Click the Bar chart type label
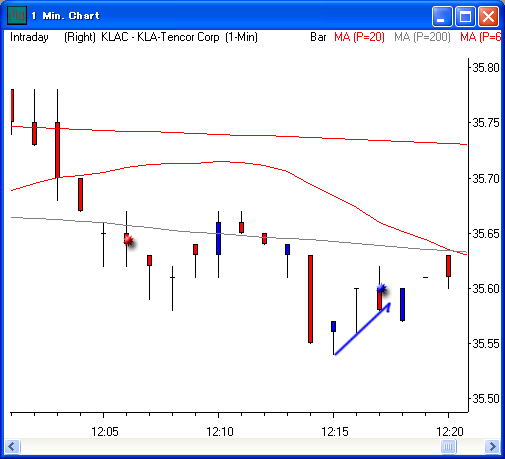This screenshot has height=459, width=505. [318, 37]
